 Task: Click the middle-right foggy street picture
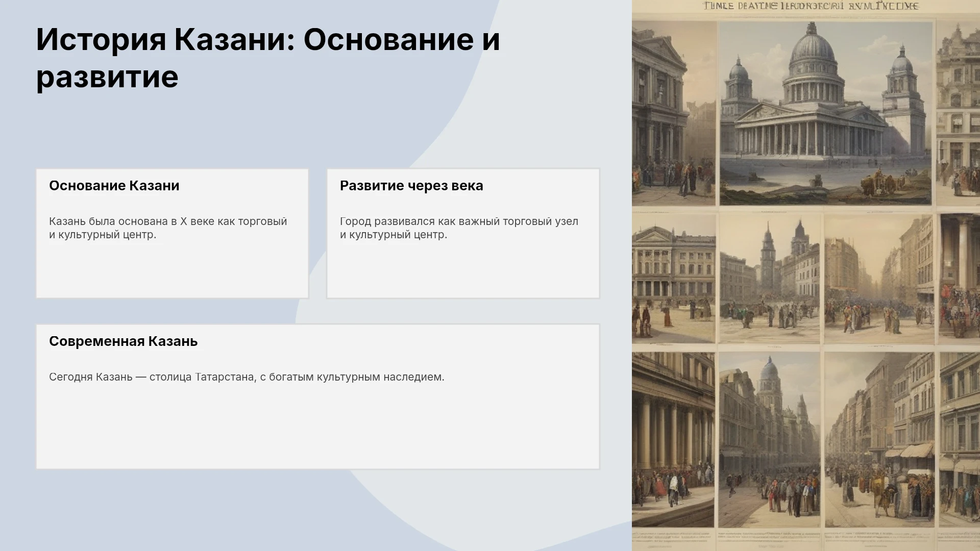tap(878, 278)
